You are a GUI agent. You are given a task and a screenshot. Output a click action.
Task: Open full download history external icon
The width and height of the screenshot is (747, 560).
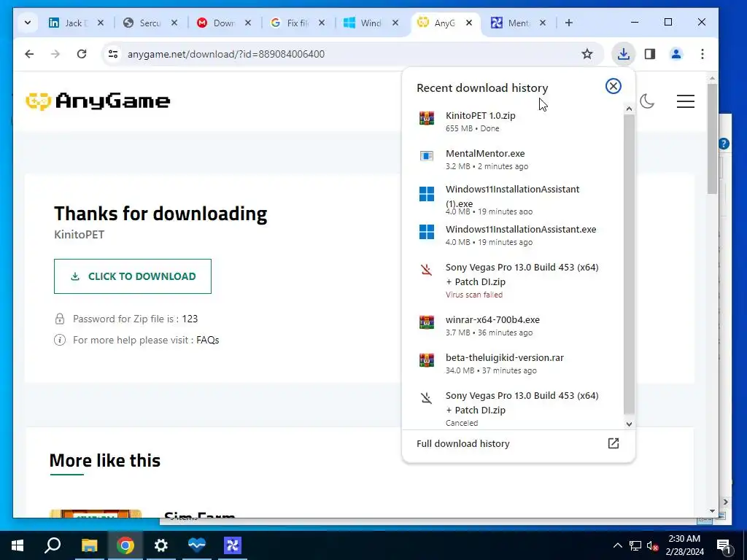614,443
